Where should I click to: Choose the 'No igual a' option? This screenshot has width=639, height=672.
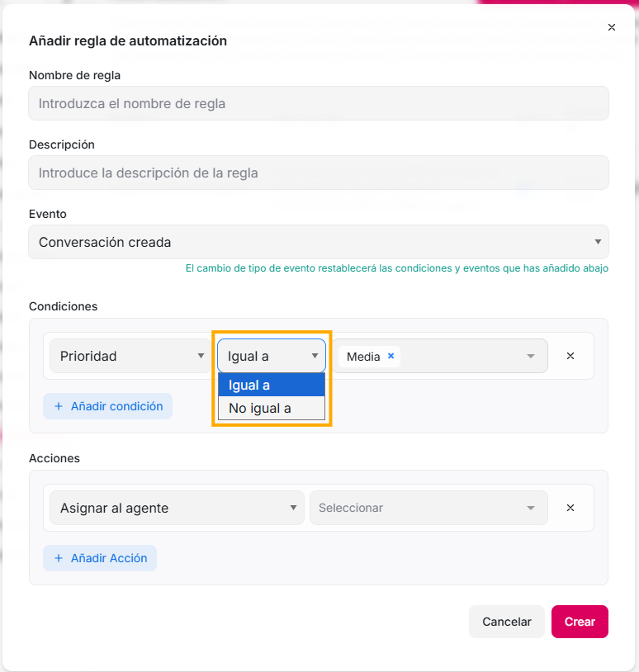click(x=271, y=408)
